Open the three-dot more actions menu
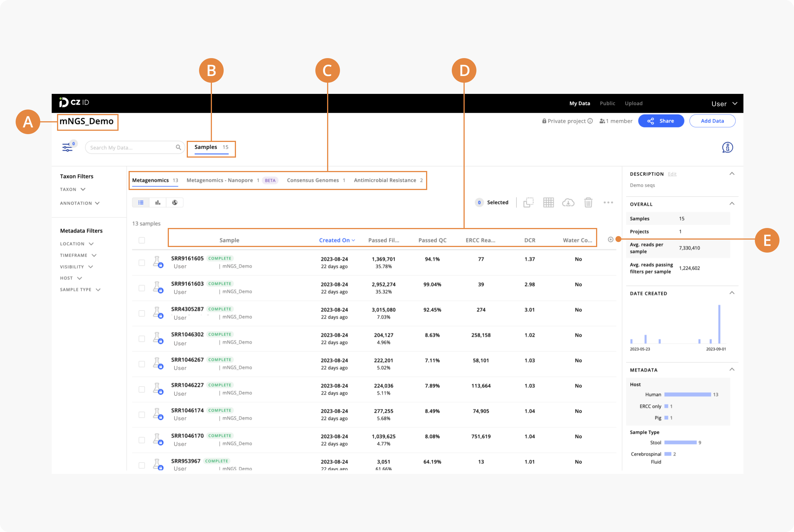 point(608,203)
